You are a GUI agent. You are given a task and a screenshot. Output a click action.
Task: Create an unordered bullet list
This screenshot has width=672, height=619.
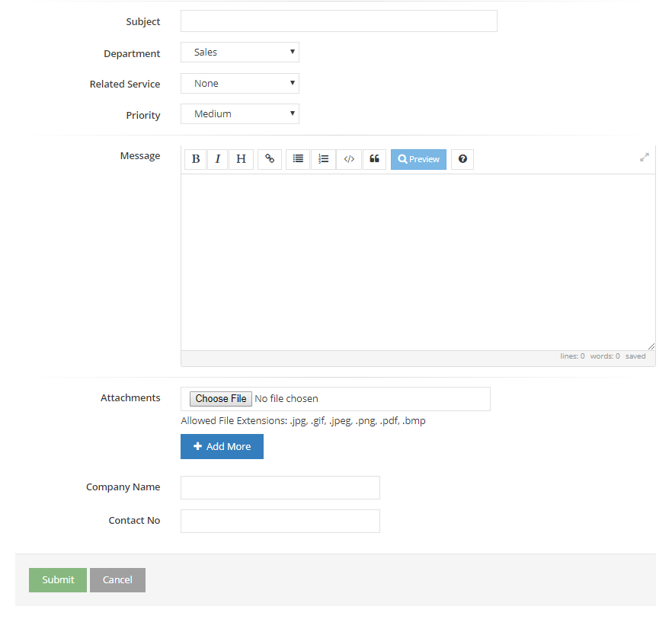298,159
